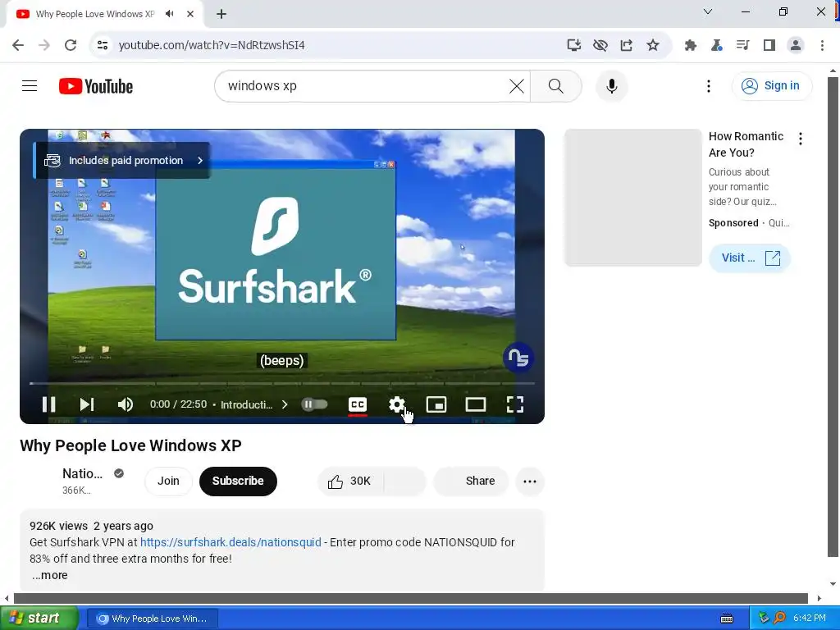Open Chrome Labs flask icon
840x630 pixels.
(x=717, y=45)
